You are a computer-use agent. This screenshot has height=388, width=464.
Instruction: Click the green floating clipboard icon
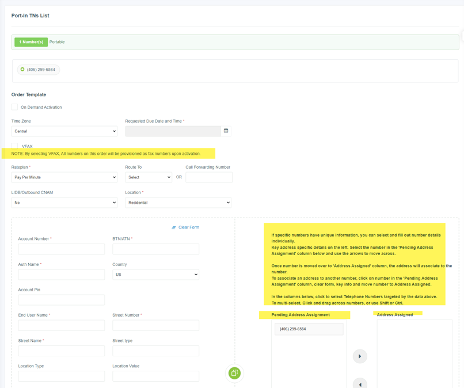coord(234,373)
